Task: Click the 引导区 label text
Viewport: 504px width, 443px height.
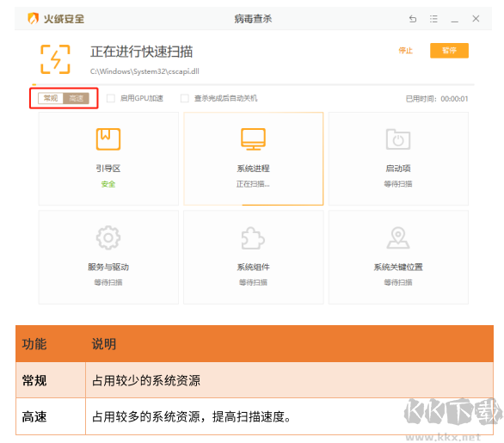Action: click(108, 169)
